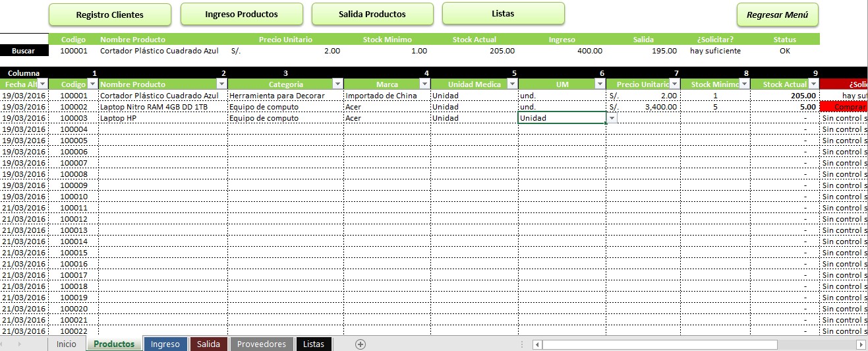Switch to the Ingreso sheet tab
The image size is (868, 351).
point(165,344)
